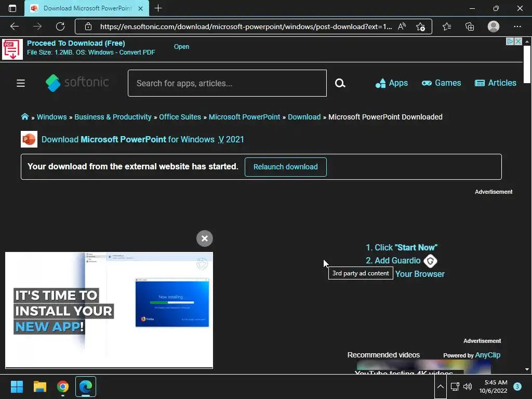The height and width of the screenshot is (399, 532).
Task: Click Open in the top ad banner
Action: click(x=181, y=46)
